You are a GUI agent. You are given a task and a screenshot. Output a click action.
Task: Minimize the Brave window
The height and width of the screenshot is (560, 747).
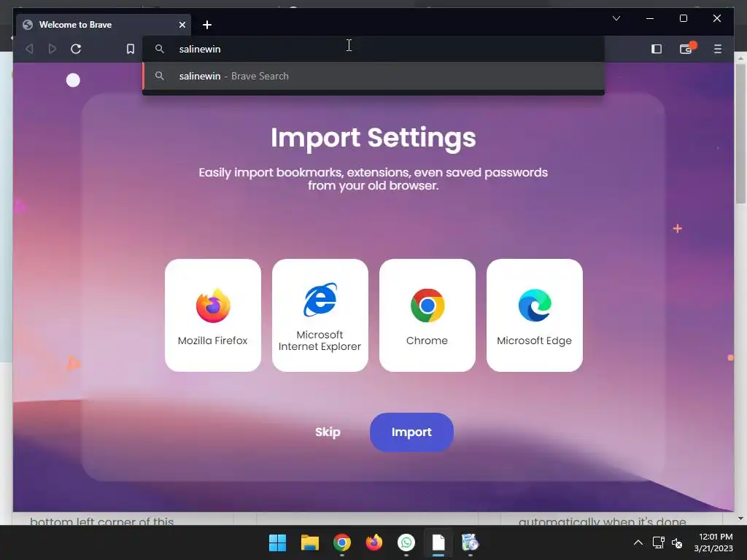pos(650,18)
